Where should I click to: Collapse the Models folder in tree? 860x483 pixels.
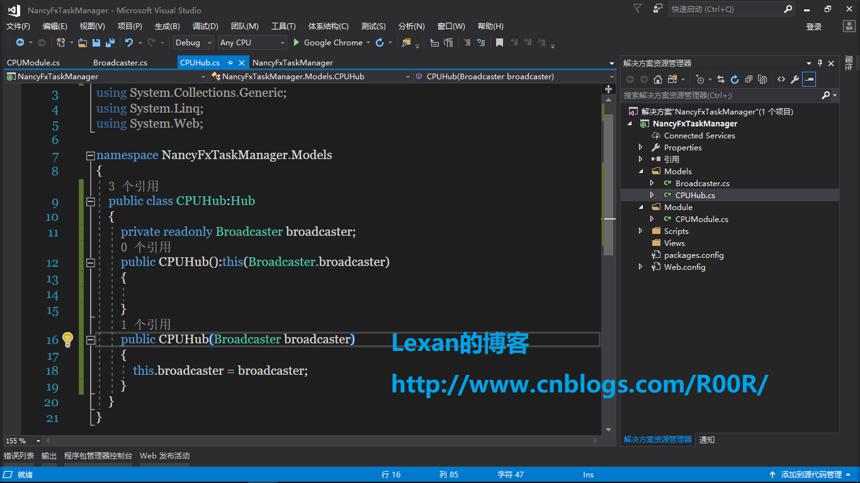[641, 172]
